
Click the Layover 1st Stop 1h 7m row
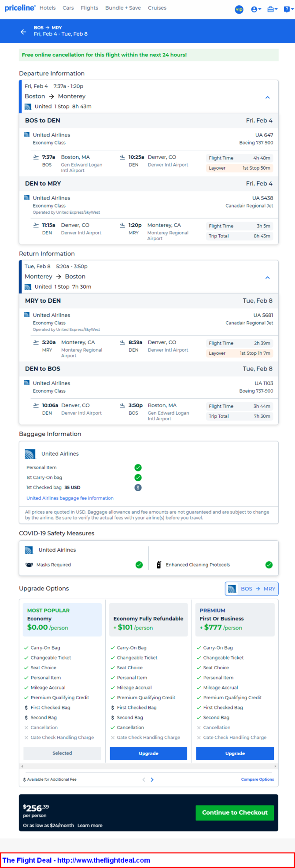(240, 353)
